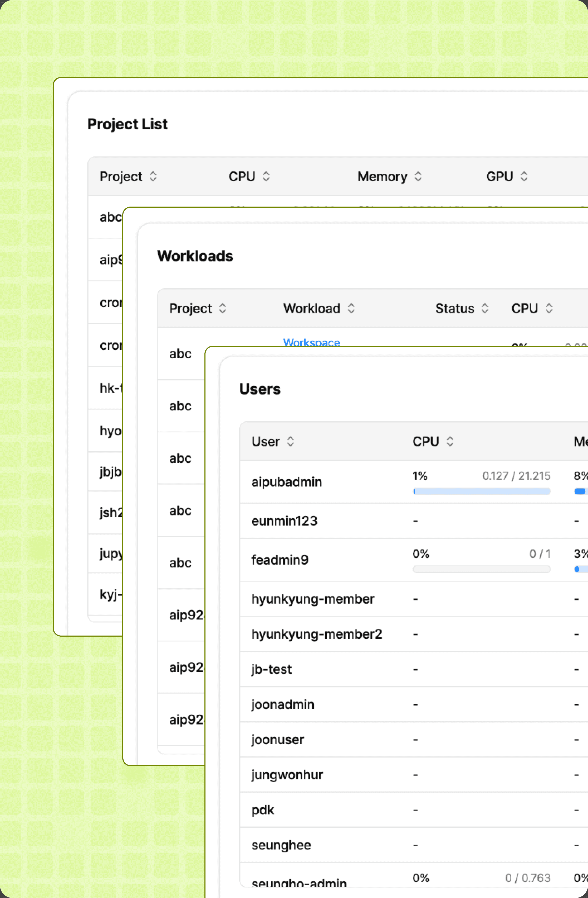Select user pdk
This screenshot has height=898, width=588.
263,810
